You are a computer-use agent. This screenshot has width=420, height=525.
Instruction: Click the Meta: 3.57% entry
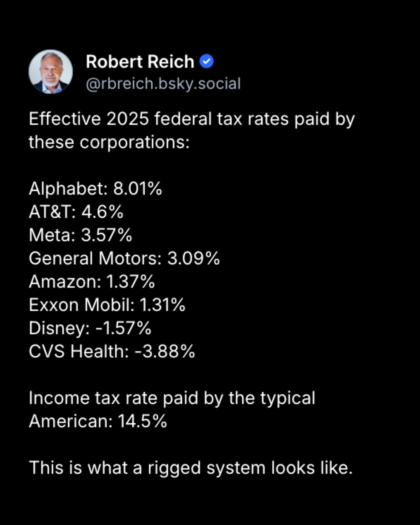80,235
